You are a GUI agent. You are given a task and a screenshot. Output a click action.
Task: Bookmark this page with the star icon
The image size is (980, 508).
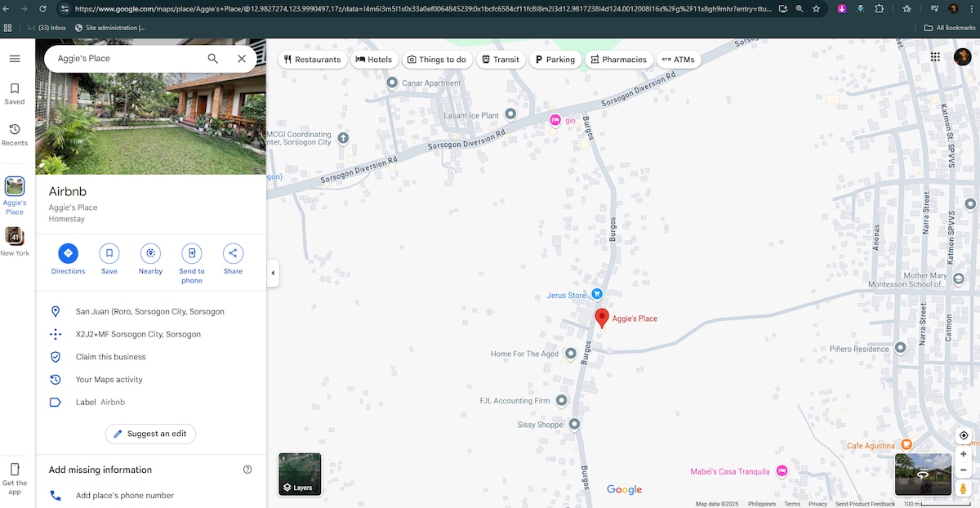pyautogui.click(x=816, y=8)
